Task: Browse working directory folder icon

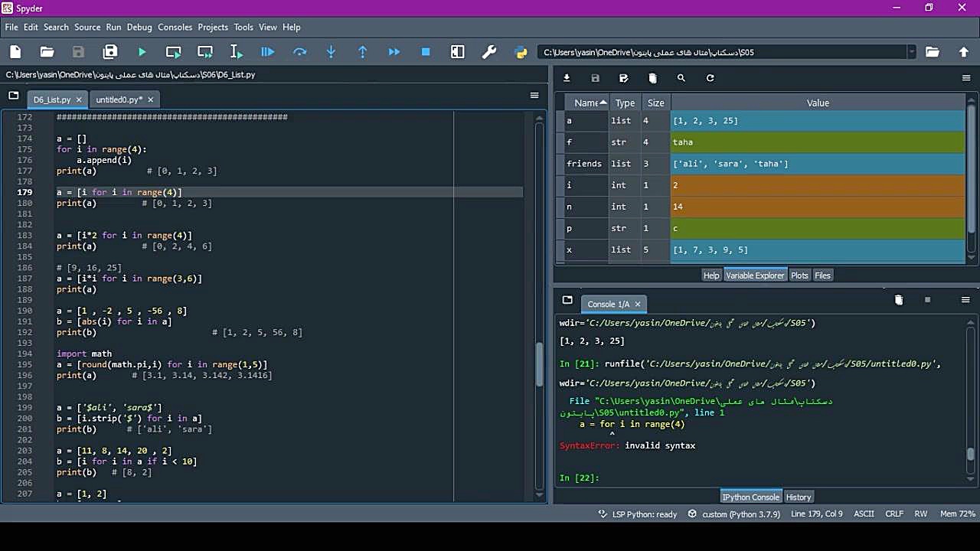Action: click(x=932, y=52)
